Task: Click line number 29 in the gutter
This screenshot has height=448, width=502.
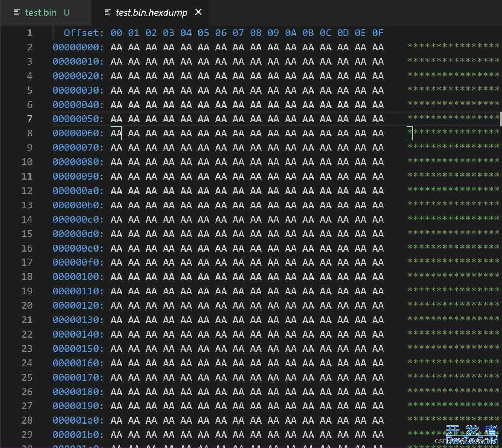Action: point(27,435)
